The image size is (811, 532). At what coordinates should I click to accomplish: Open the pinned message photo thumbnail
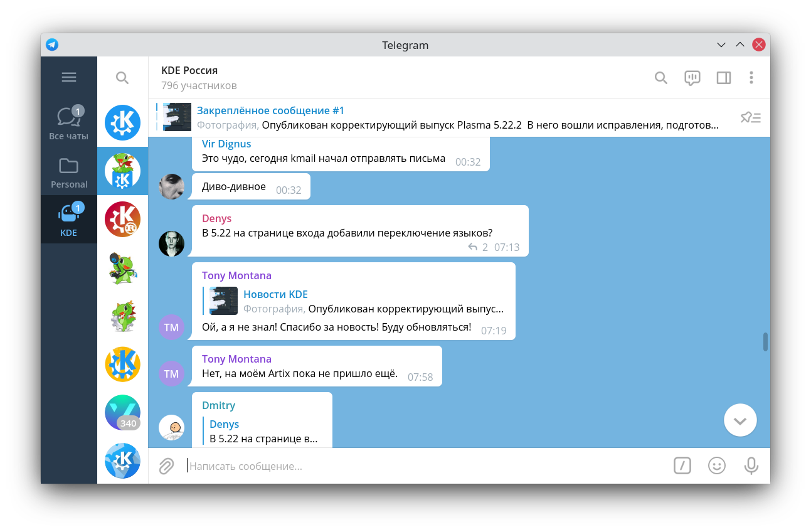[177, 117]
